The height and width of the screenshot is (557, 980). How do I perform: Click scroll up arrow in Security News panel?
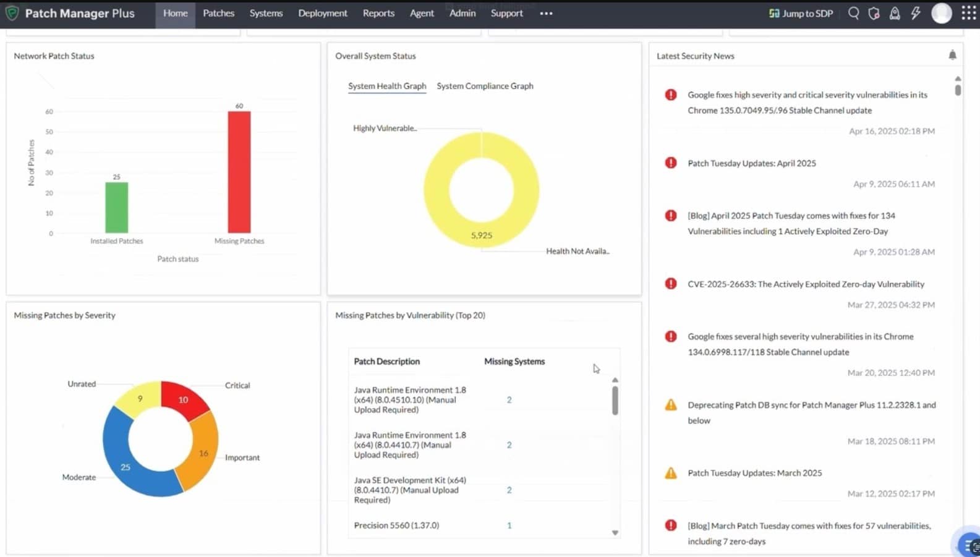(x=958, y=79)
